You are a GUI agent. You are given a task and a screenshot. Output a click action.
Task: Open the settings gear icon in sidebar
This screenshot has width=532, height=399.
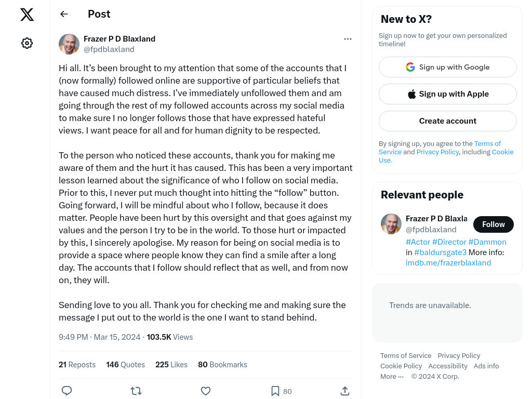tap(27, 43)
